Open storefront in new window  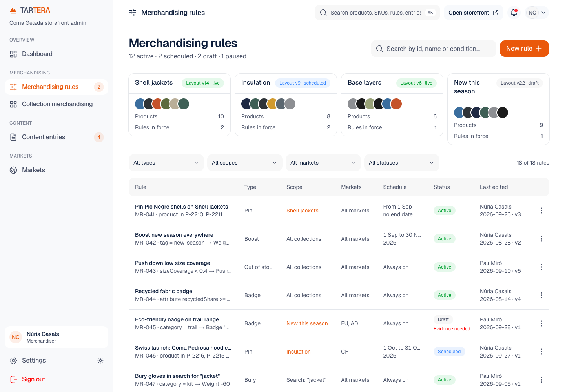coord(474,13)
